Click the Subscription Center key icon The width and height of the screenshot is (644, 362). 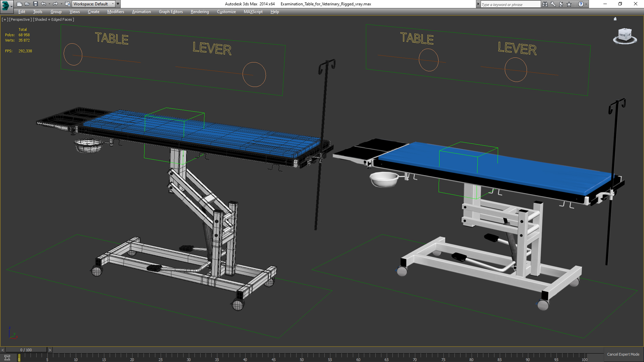(x=553, y=4)
